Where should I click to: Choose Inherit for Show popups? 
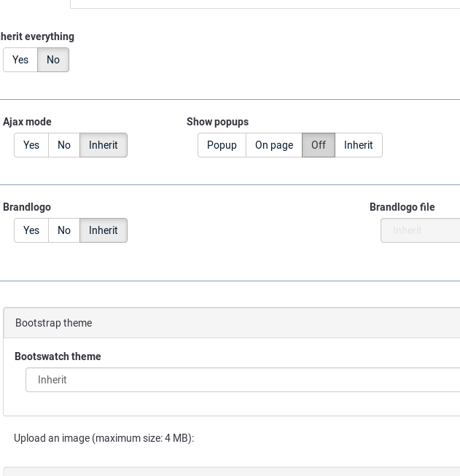point(359,145)
